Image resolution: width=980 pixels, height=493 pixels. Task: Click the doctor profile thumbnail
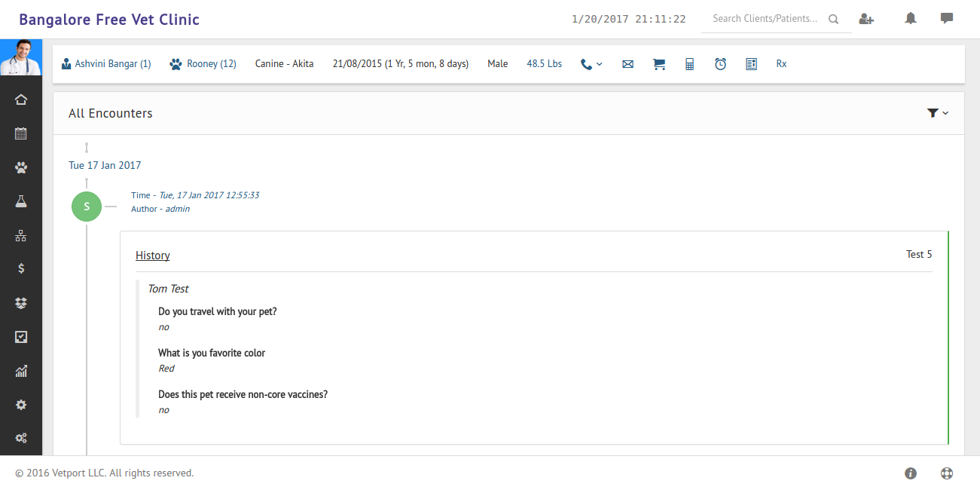click(x=21, y=57)
